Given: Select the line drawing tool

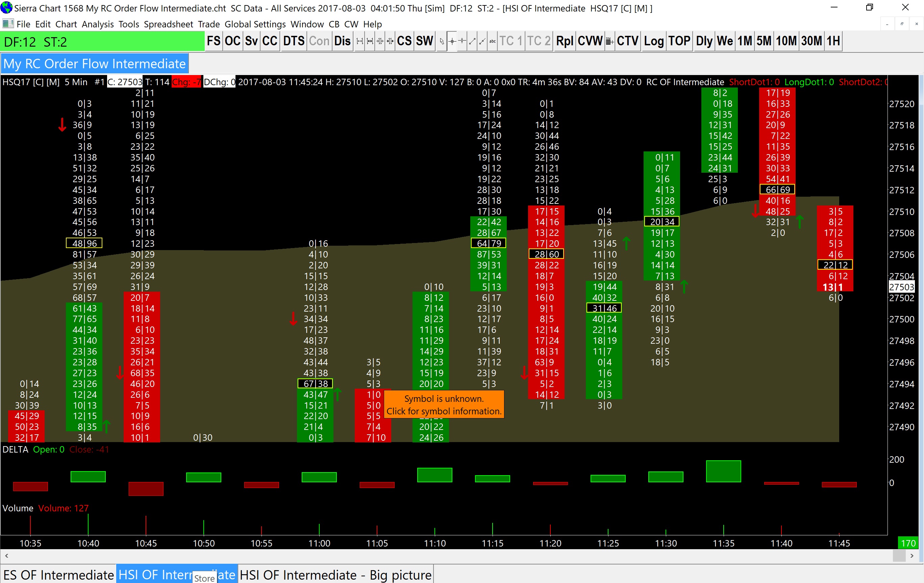Looking at the screenshot, I should [x=472, y=41].
